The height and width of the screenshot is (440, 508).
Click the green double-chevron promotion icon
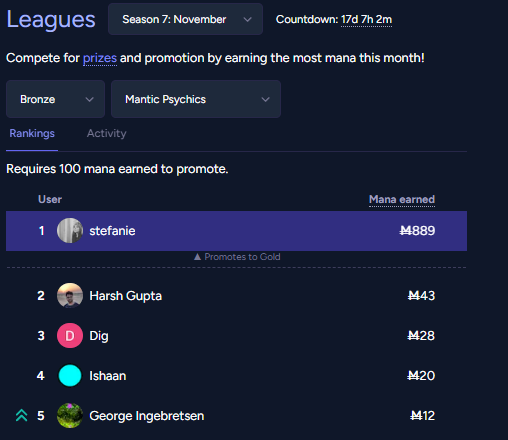point(22,416)
